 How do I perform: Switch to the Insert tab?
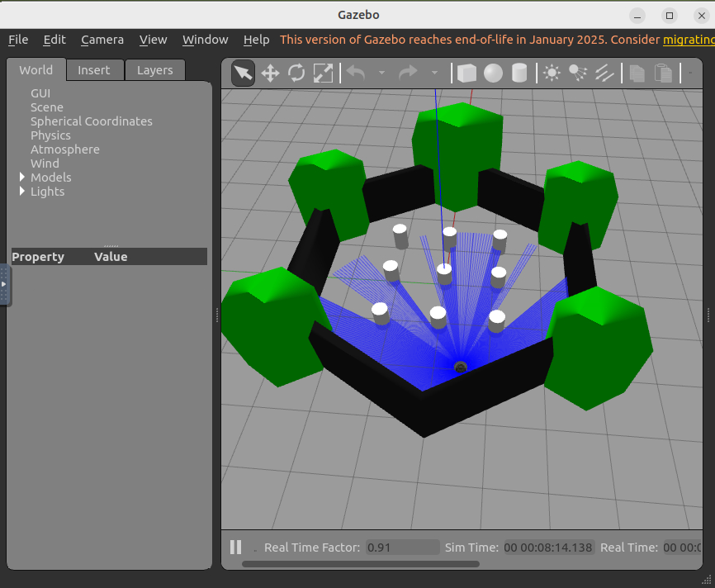click(x=94, y=70)
